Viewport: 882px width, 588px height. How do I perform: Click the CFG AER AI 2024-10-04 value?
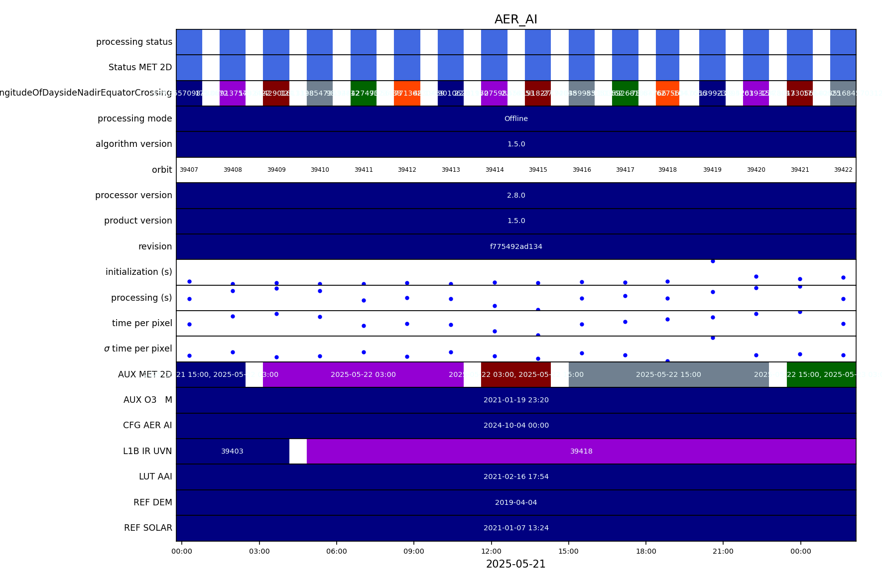(515, 425)
